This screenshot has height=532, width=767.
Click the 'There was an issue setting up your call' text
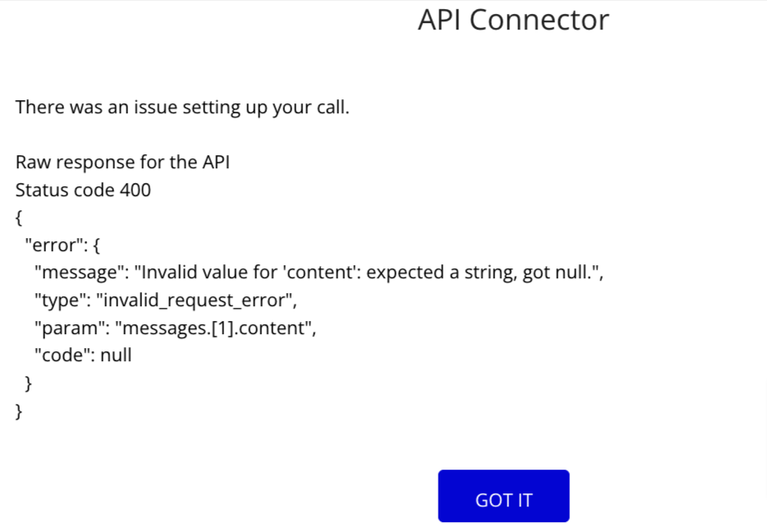click(x=182, y=108)
